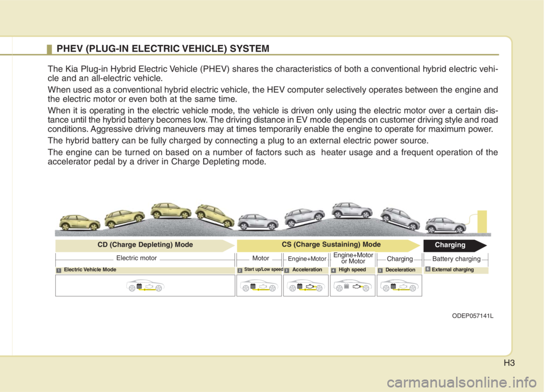The height and width of the screenshot is (392, 546).
Task: Click the number 4 badge beside High speed
Action: 333,270
